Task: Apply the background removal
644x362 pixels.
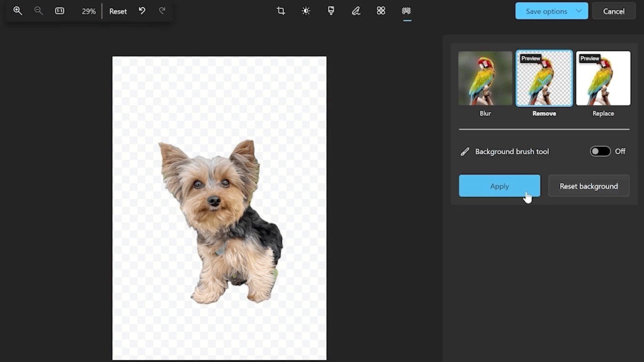Action: point(499,186)
